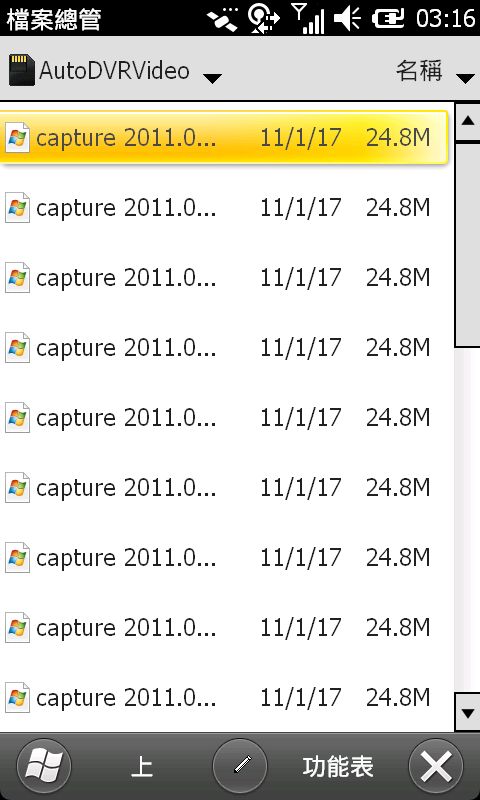Click the scrollbar down arrow
This screenshot has height=800, width=480.
click(x=467, y=712)
